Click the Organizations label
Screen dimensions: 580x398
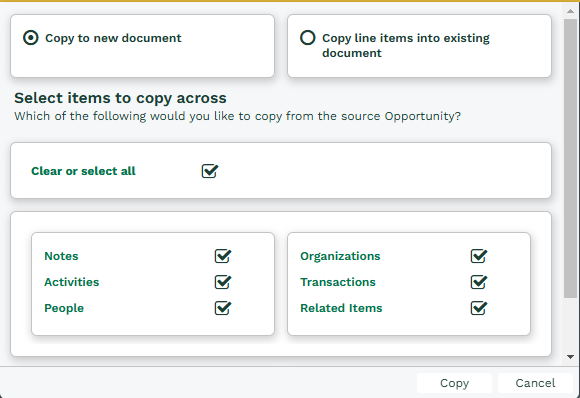tap(340, 256)
